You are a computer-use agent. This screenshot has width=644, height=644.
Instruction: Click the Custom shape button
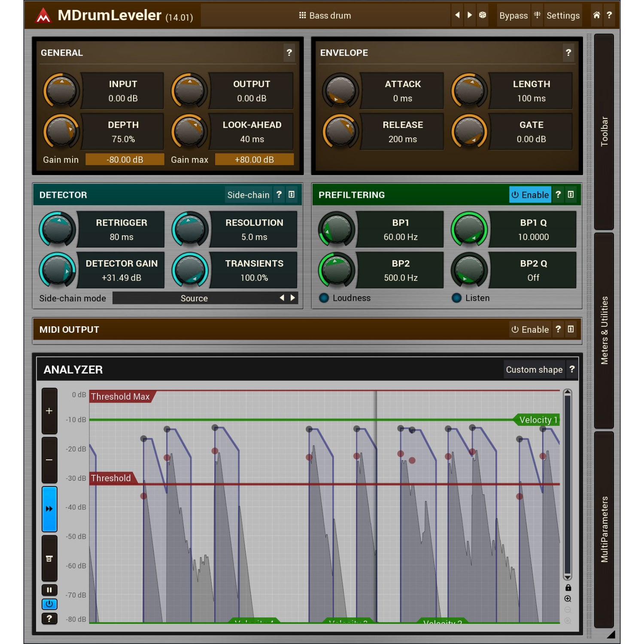tap(534, 369)
